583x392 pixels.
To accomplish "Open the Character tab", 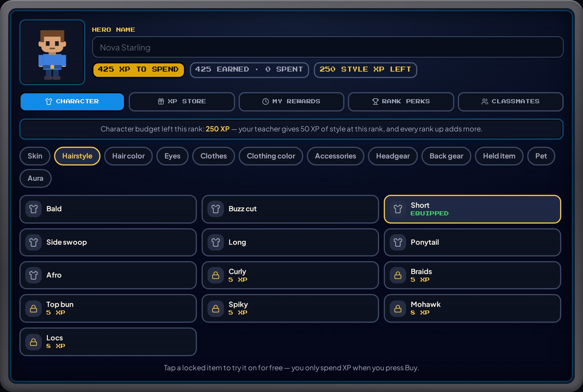I will [x=72, y=102].
